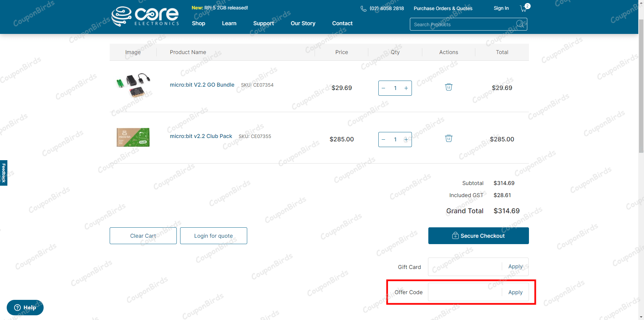644x320 pixels.
Task: Open the Learn menu
Action: point(229,24)
